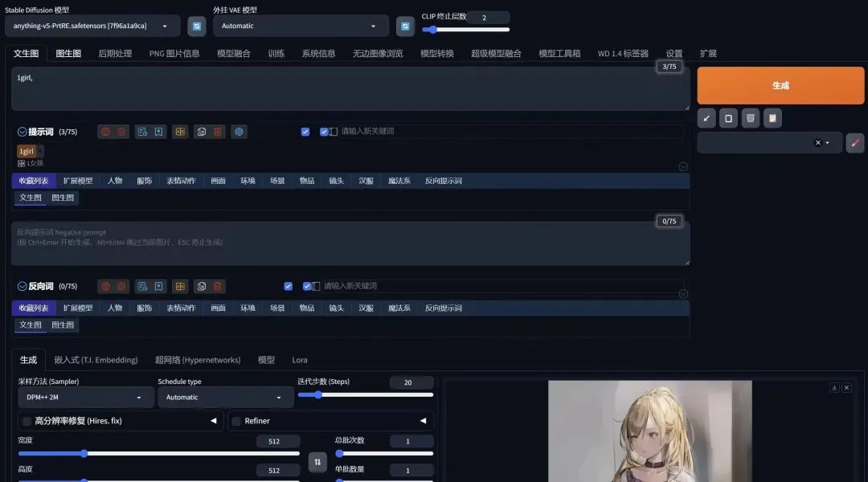Refresh the external VAE model list
Viewport: 868px width, 482px height.
[x=406, y=27]
